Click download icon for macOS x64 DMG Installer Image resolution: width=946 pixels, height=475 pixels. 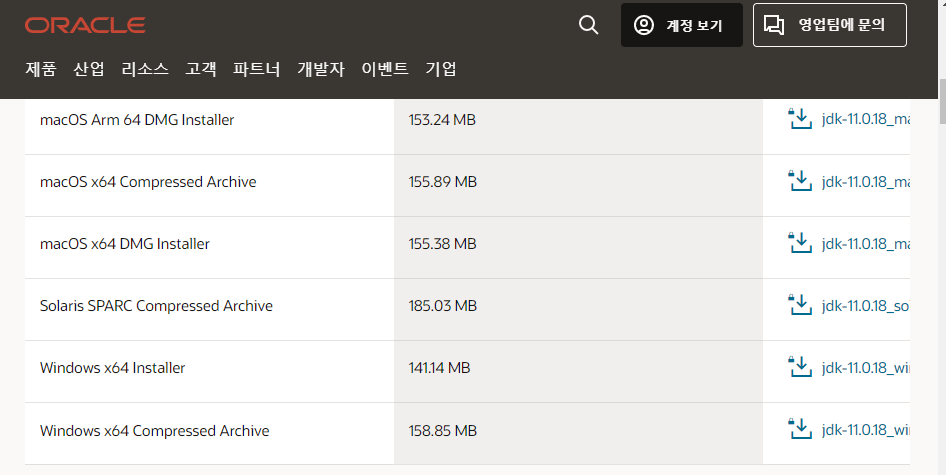coord(800,243)
